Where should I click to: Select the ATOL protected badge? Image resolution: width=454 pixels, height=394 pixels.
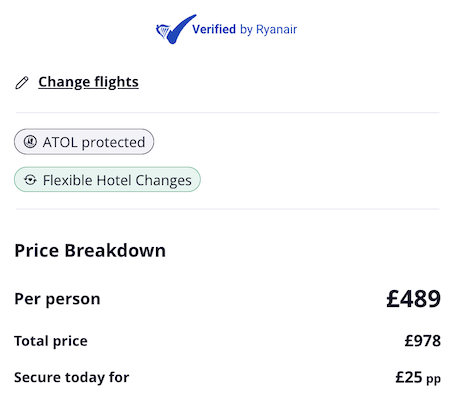84,142
